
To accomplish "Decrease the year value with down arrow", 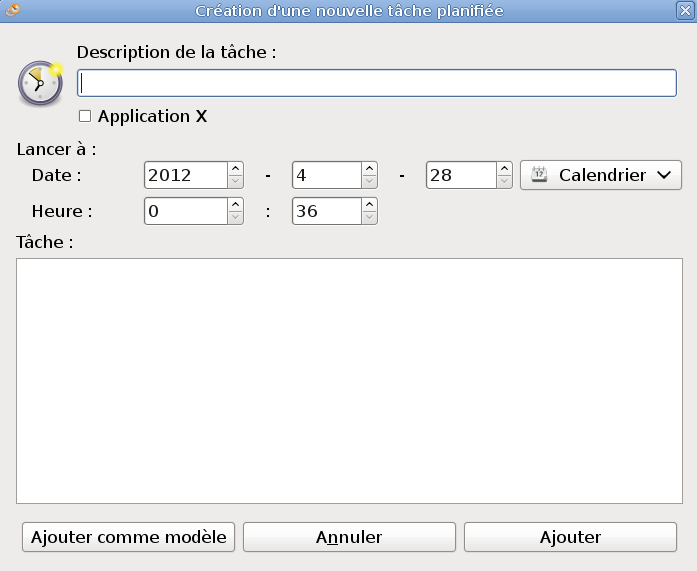I will point(235,181).
